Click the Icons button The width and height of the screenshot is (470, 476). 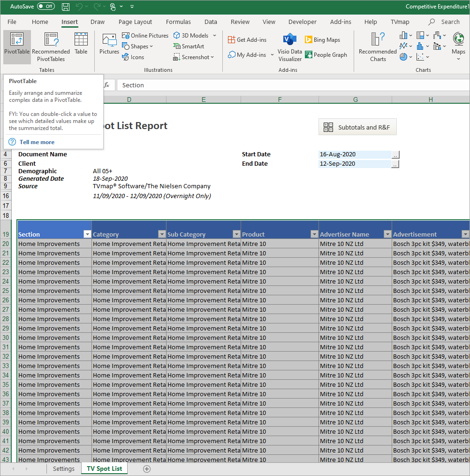tap(133, 57)
